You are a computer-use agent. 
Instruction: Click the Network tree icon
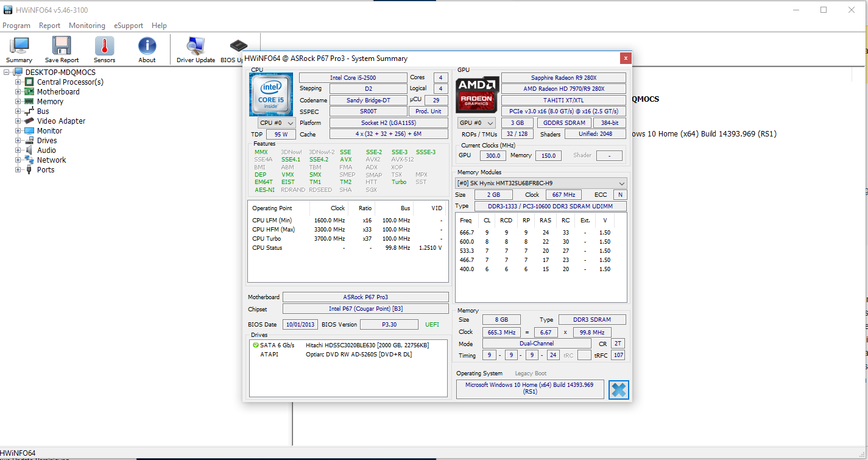tap(29, 160)
